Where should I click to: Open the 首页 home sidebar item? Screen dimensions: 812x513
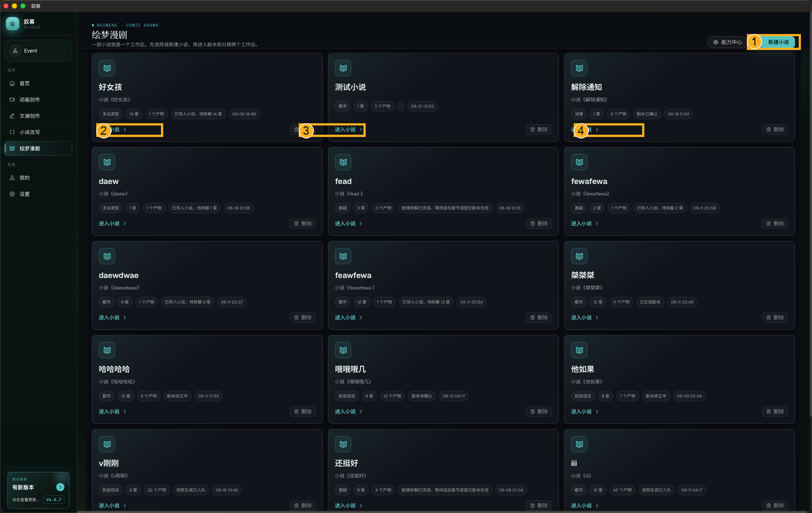pyautogui.click(x=38, y=83)
